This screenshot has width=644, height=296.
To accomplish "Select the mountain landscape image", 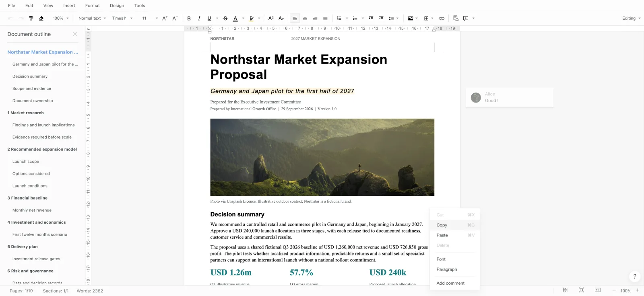I will coord(322,157).
